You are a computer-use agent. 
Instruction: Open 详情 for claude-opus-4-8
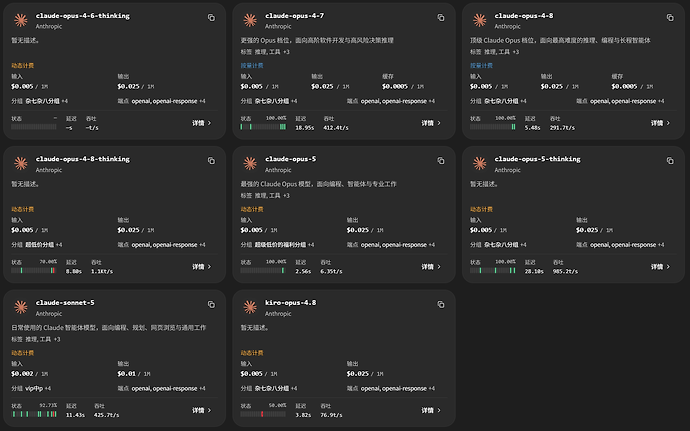click(660, 123)
